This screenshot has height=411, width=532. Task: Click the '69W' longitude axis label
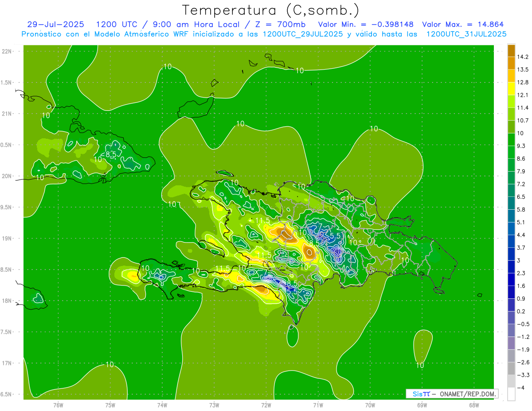[422, 405]
